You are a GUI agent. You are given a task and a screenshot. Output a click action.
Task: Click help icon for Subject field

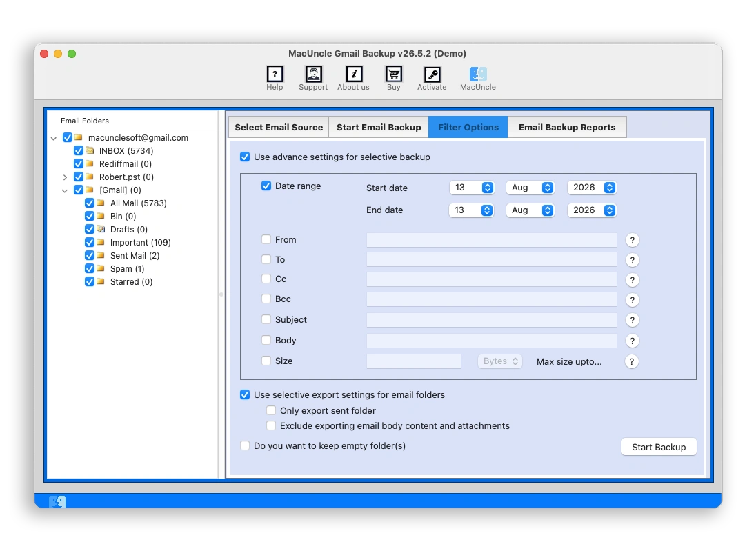(632, 320)
